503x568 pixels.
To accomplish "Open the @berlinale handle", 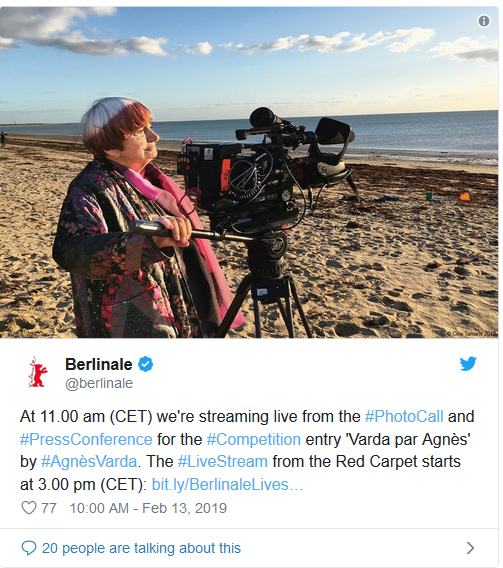I will [x=99, y=383].
